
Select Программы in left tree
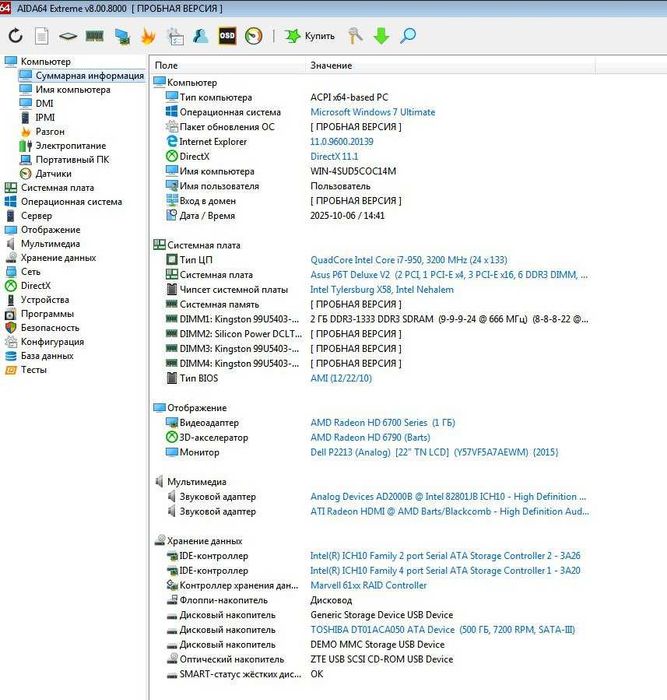coord(47,314)
